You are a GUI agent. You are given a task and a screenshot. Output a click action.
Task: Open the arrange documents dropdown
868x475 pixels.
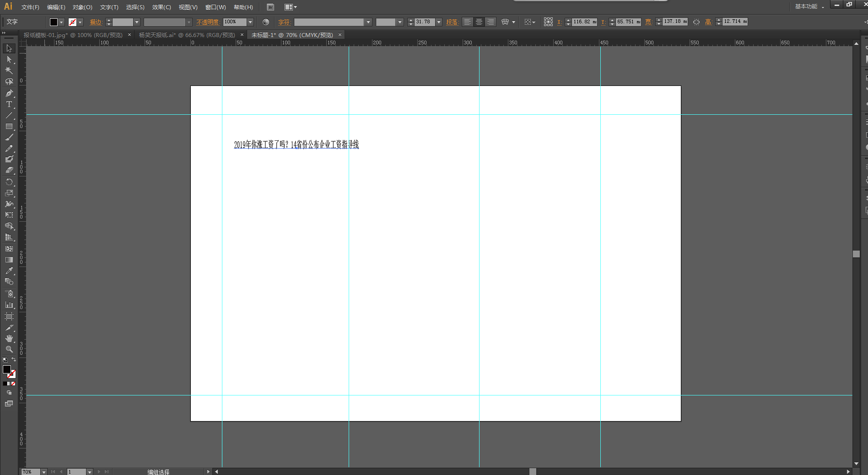(291, 7)
